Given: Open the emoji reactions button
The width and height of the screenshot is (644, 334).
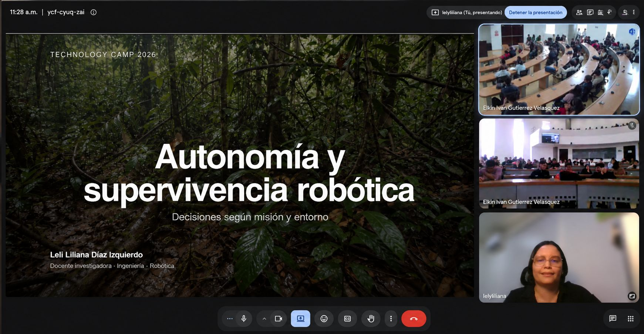Looking at the screenshot, I should 324,318.
